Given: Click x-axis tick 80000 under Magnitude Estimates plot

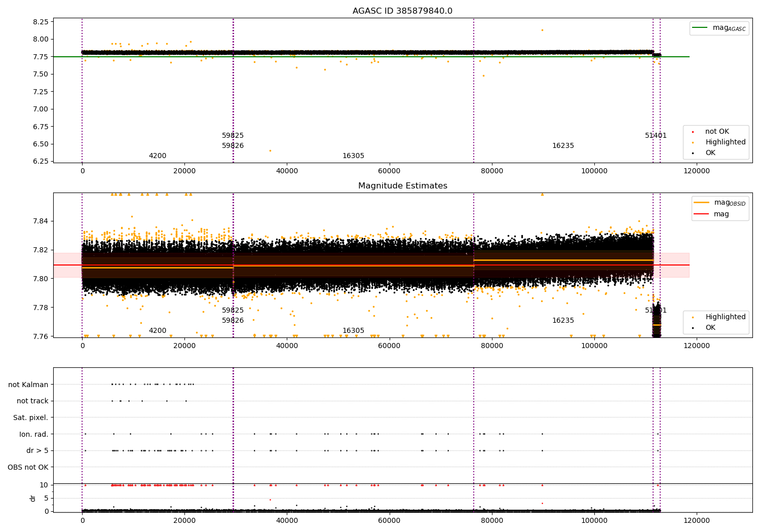Looking at the screenshot, I should click(x=491, y=346).
